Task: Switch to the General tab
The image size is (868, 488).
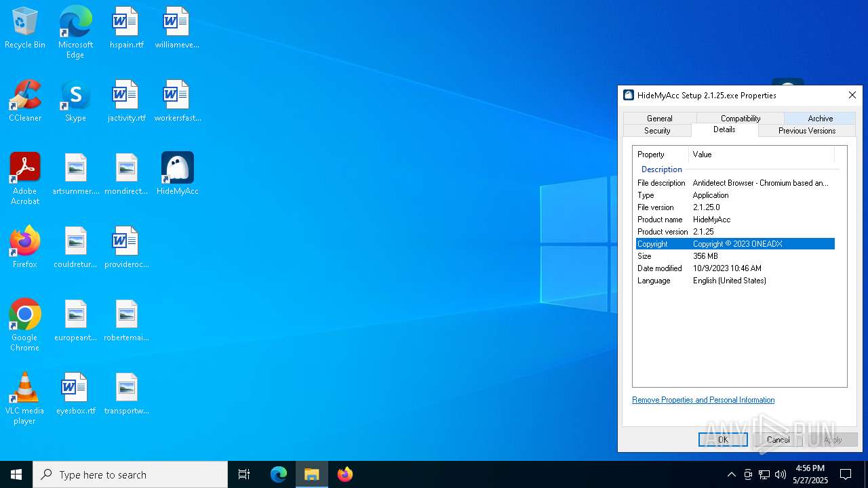Action: (x=660, y=118)
